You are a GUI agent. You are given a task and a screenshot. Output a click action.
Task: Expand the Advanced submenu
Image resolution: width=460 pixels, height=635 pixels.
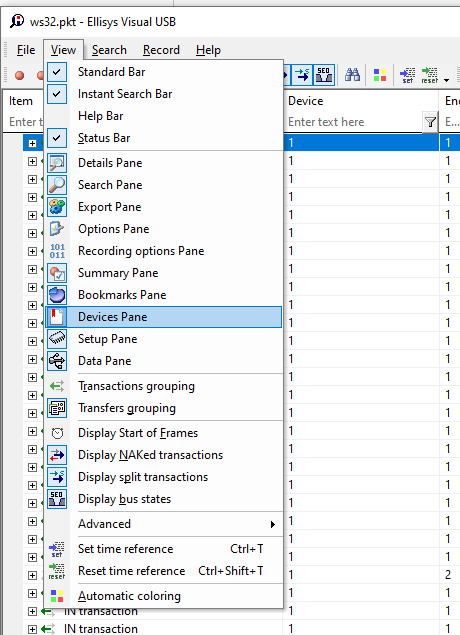tap(164, 524)
